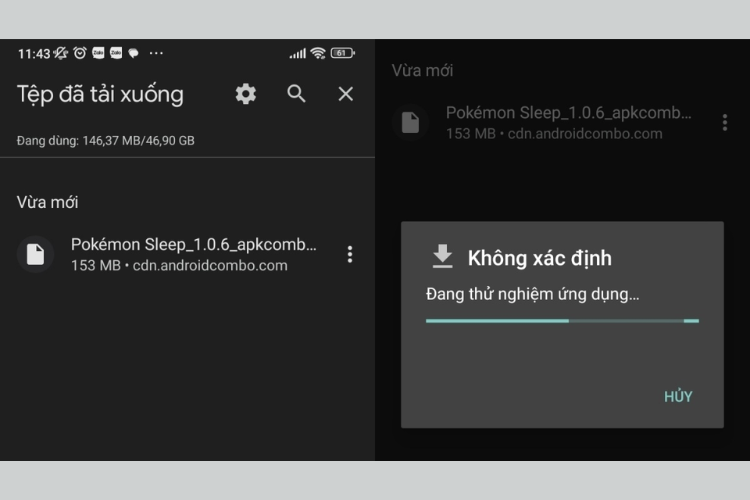This screenshot has height=500, width=750.
Task: Open download settings gear icon
Action: tap(246, 94)
